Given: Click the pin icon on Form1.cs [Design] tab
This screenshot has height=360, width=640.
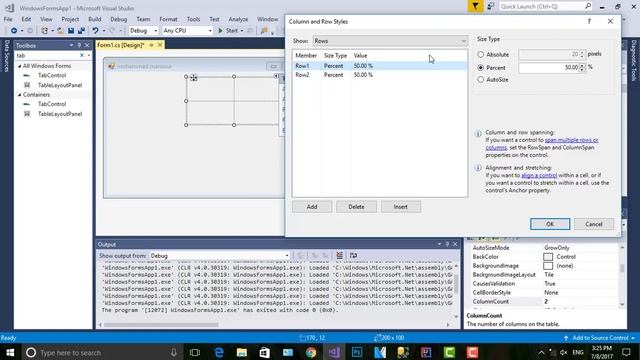Looking at the screenshot, I should pyautogui.click(x=151, y=45).
